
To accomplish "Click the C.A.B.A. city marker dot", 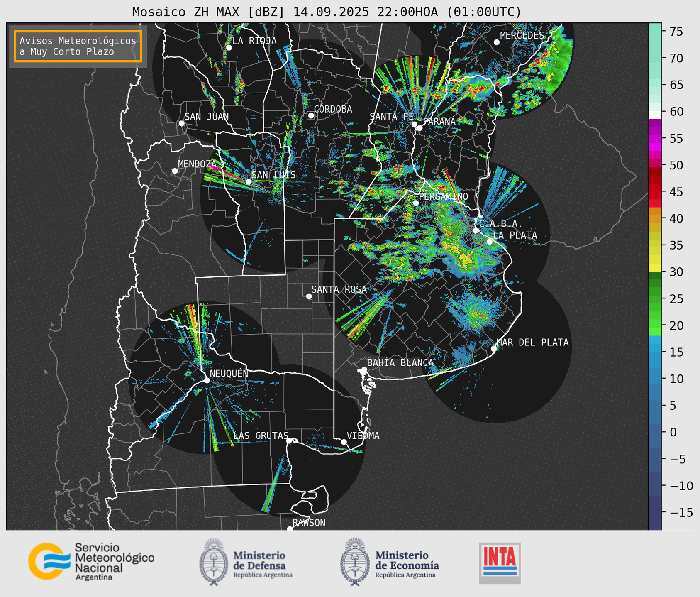I will click(476, 230).
